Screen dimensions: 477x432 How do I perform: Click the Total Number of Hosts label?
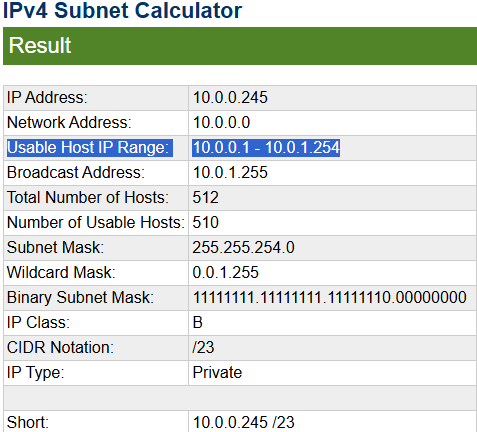(x=88, y=198)
